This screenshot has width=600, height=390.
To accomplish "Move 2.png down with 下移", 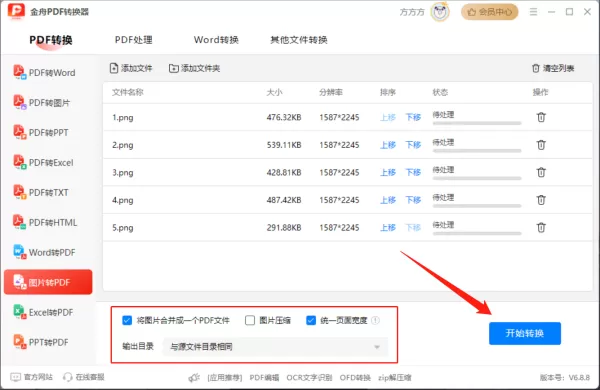I will (413, 145).
